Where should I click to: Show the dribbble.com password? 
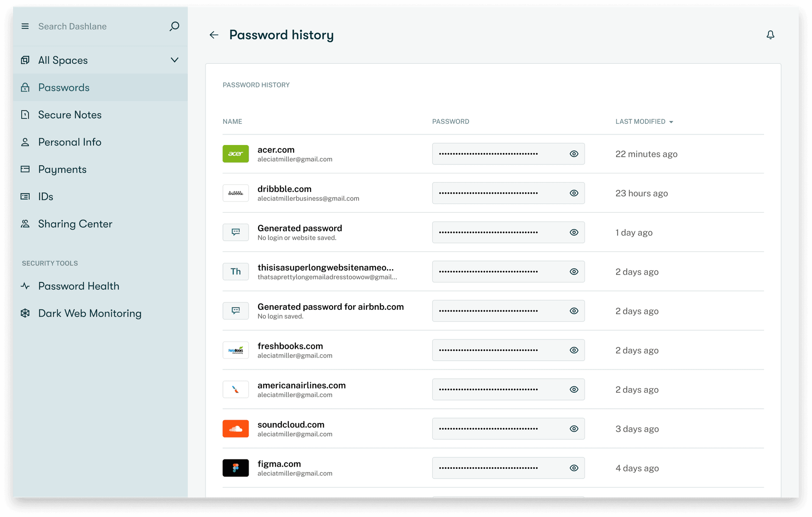click(574, 193)
